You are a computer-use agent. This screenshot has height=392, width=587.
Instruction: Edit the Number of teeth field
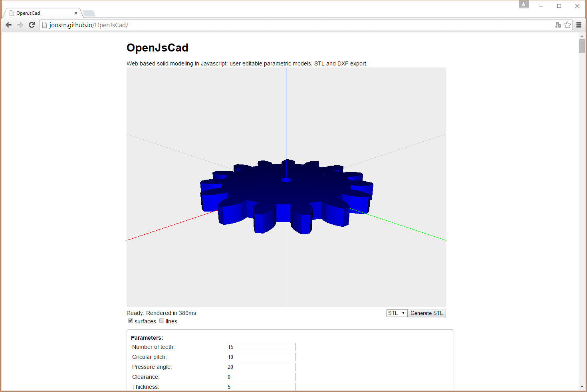pos(261,347)
